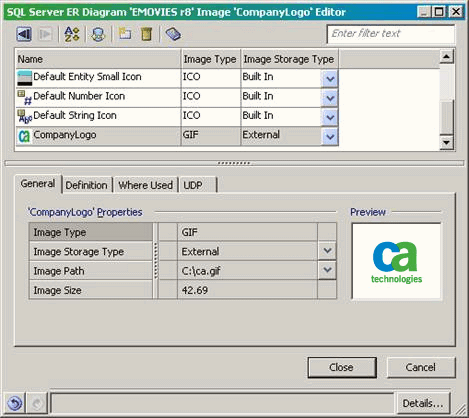
Task: Open storage type dropdown for CompanyLogo row
Action: coord(330,137)
